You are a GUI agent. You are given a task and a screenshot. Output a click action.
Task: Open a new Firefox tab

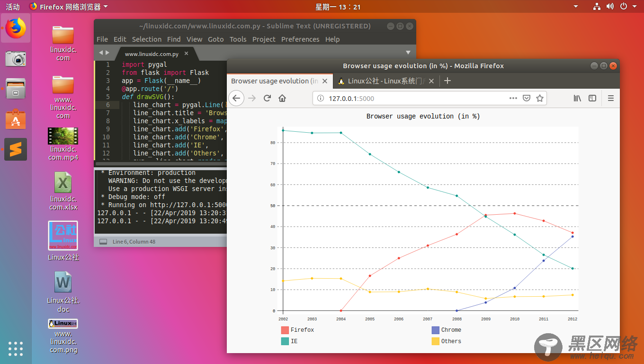pyautogui.click(x=447, y=81)
